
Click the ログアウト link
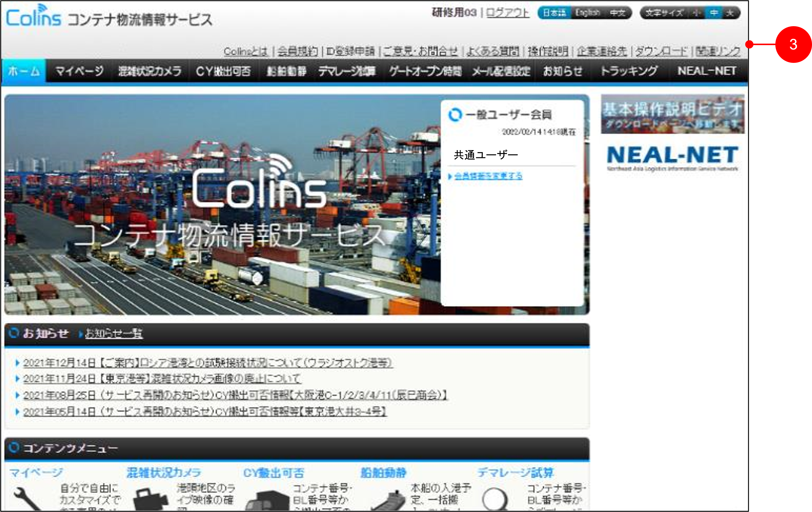(508, 13)
